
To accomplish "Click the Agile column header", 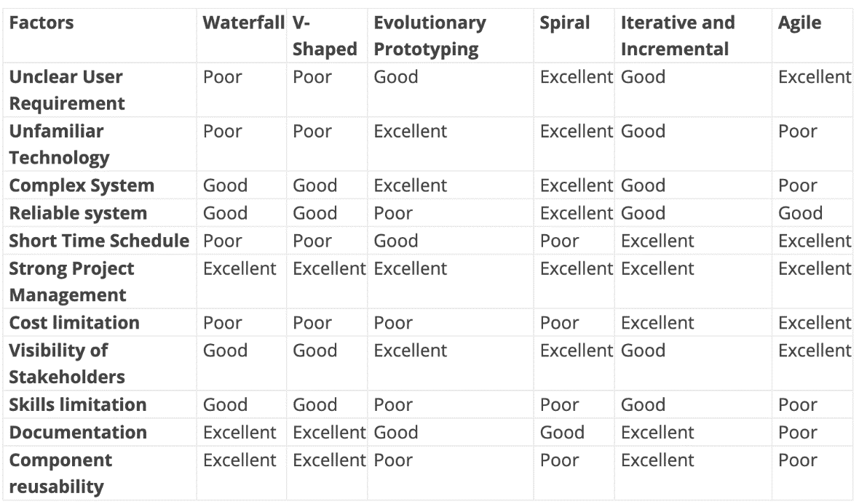I will [x=799, y=23].
